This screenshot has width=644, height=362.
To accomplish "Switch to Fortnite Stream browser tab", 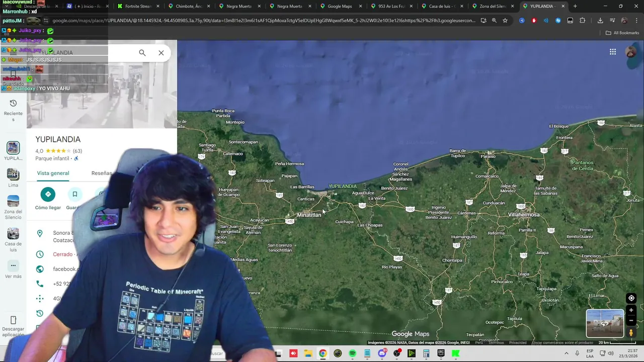I will [x=138, y=6].
